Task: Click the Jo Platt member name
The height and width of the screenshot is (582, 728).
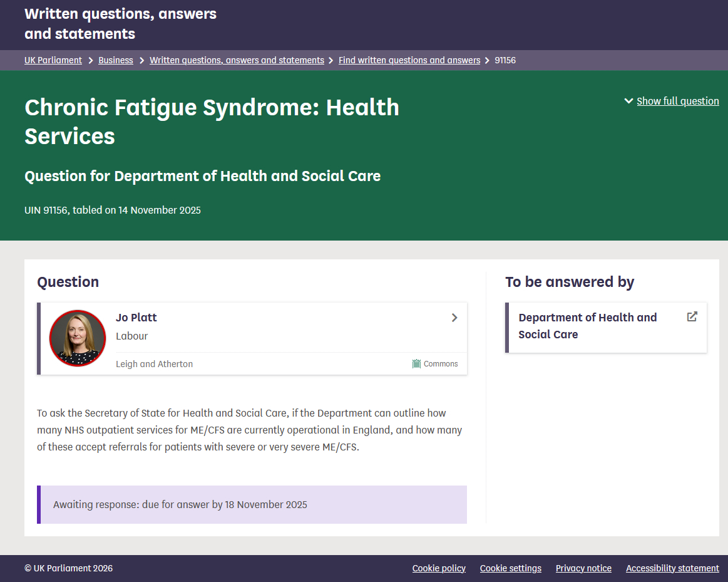Action: pyautogui.click(x=136, y=318)
